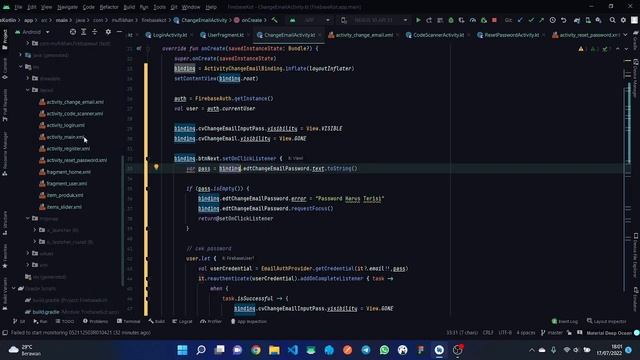Click the Windows Start button

click(182, 350)
